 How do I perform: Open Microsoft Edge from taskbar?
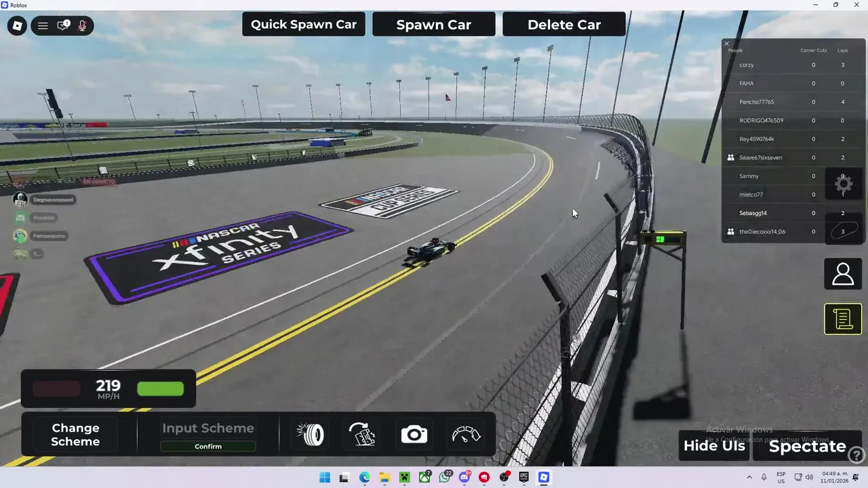point(364,477)
